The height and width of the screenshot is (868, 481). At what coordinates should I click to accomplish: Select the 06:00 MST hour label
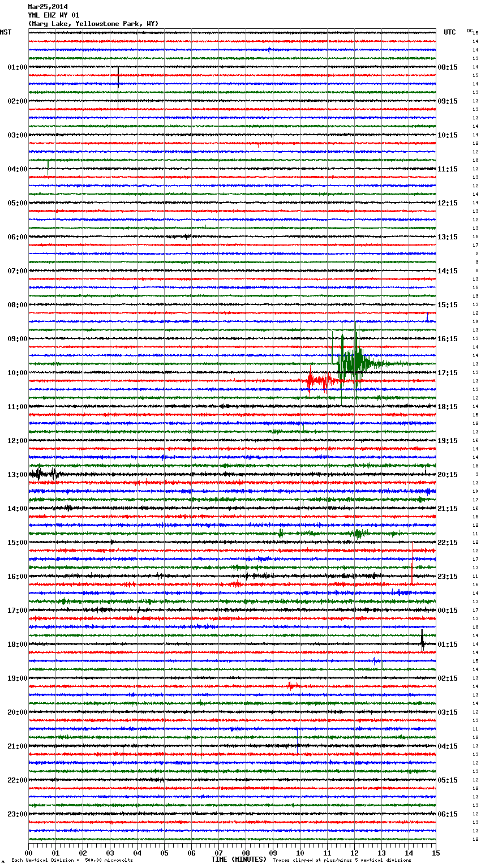click(17, 237)
